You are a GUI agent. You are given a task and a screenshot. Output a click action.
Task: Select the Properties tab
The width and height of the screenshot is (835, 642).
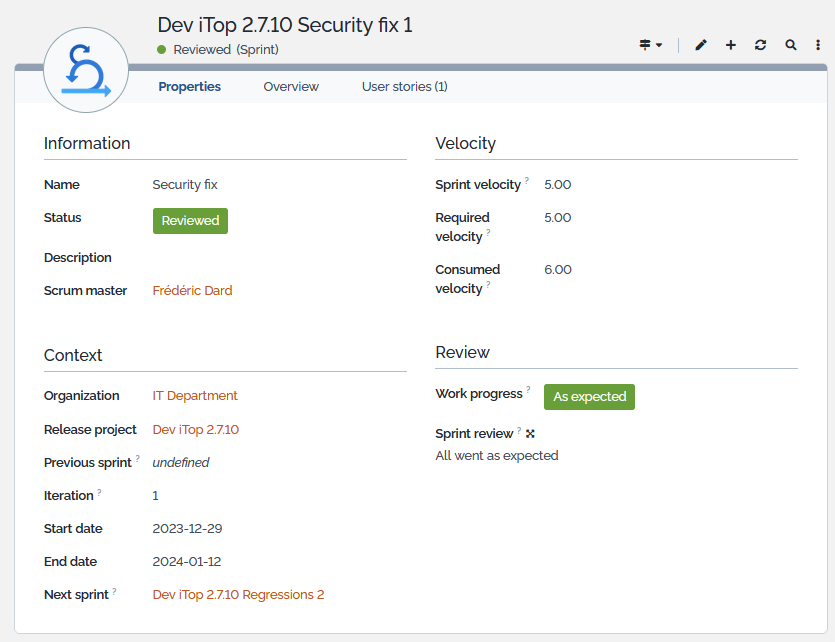pos(190,87)
